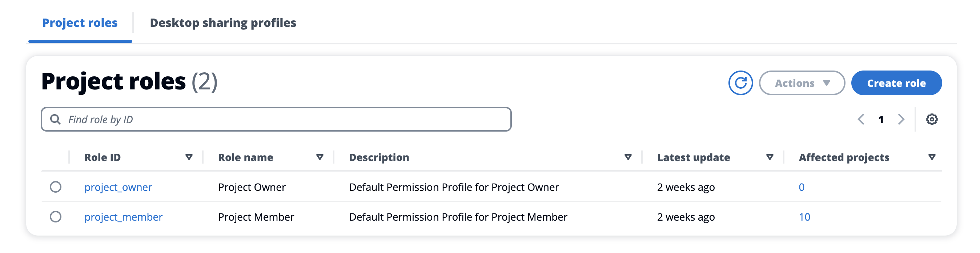Sort by Latest update column arrow
The height and width of the screenshot is (253, 980).
(x=769, y=157)
